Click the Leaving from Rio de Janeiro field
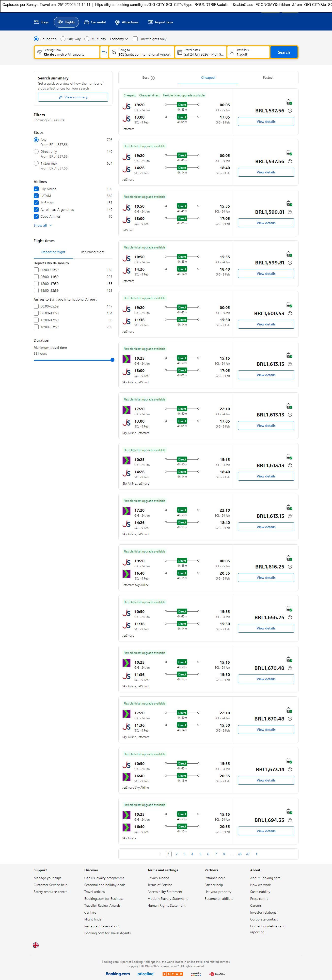The height and width of the screenshot is (980, 332). [x=67, y=52]
